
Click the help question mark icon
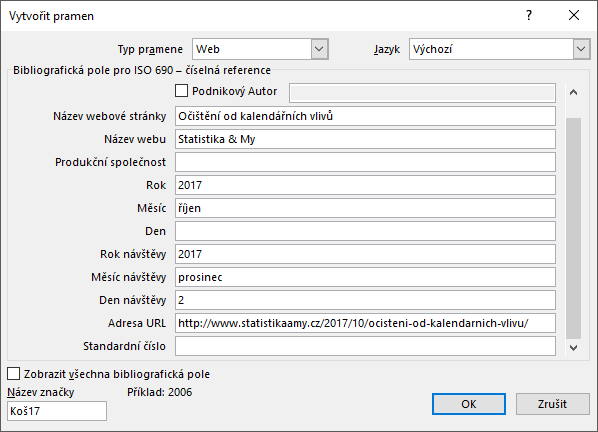pos(529,15)
